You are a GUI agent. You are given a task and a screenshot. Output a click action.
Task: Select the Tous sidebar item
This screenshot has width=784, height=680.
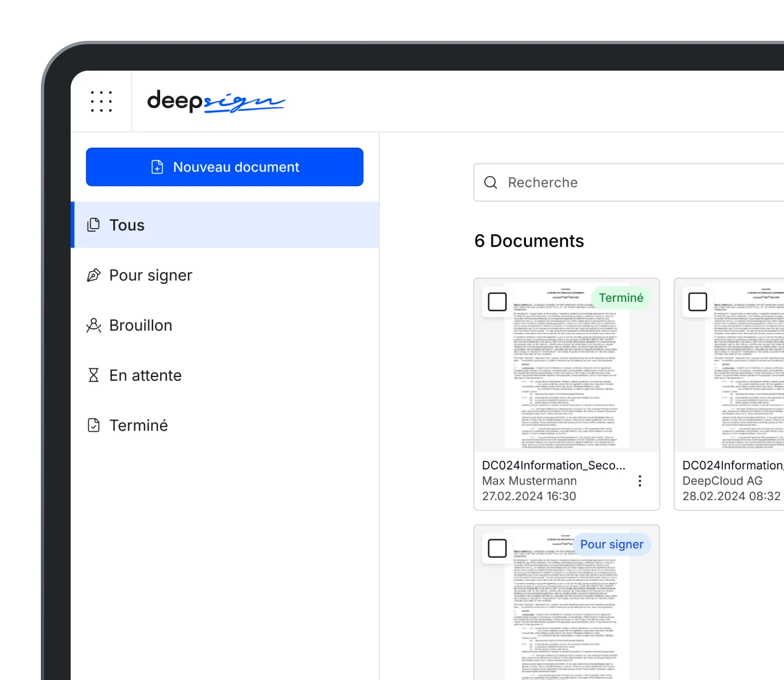225,225
